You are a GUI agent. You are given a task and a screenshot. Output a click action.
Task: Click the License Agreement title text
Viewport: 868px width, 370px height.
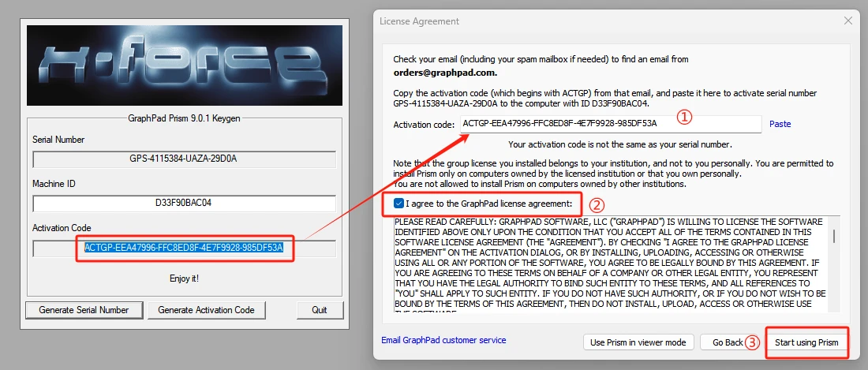click(x=419, y=21)
